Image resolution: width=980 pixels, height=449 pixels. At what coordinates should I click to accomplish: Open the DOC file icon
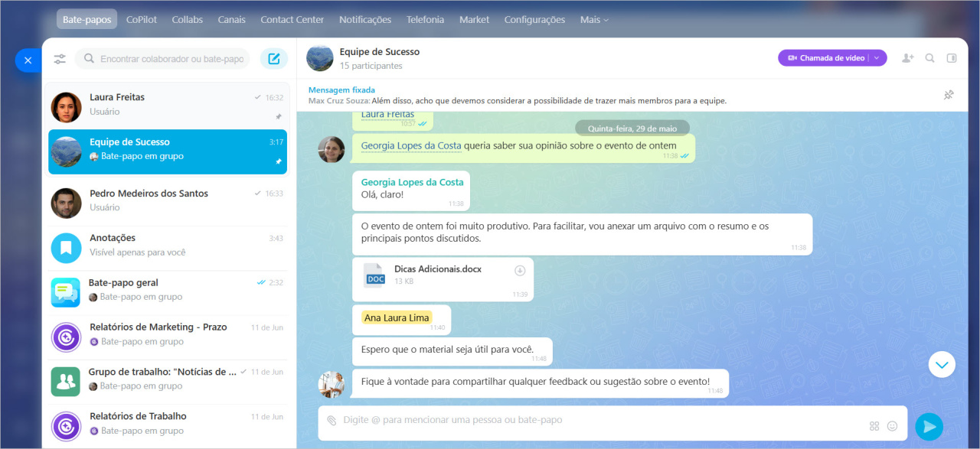375,276
